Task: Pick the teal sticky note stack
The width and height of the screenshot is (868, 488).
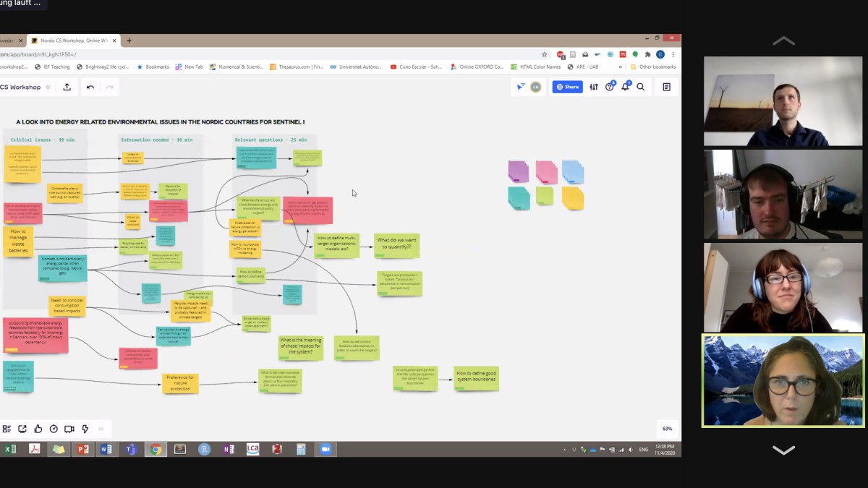Action: click(x=519, y=198)
